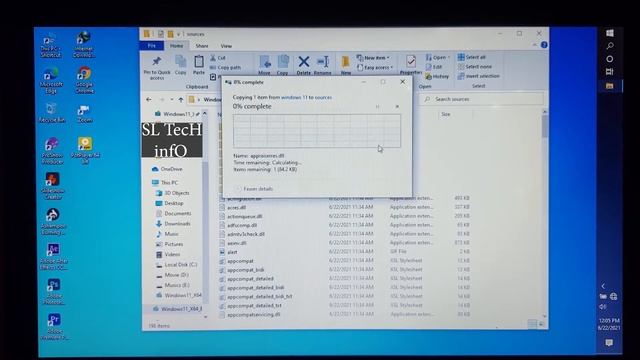Click the Rename ribbon icon
The image size is (640, 360).
click(323, 62)
